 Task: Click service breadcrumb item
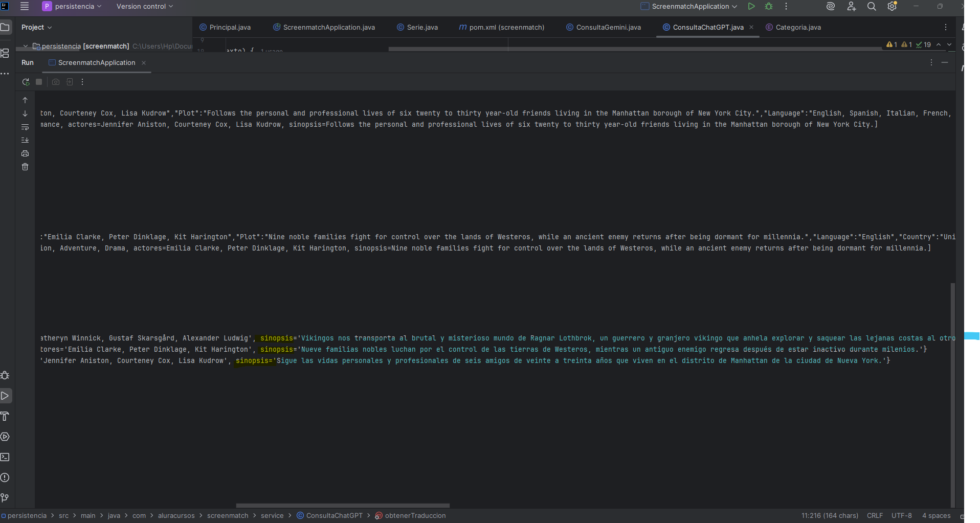click(x=272, y=516)
